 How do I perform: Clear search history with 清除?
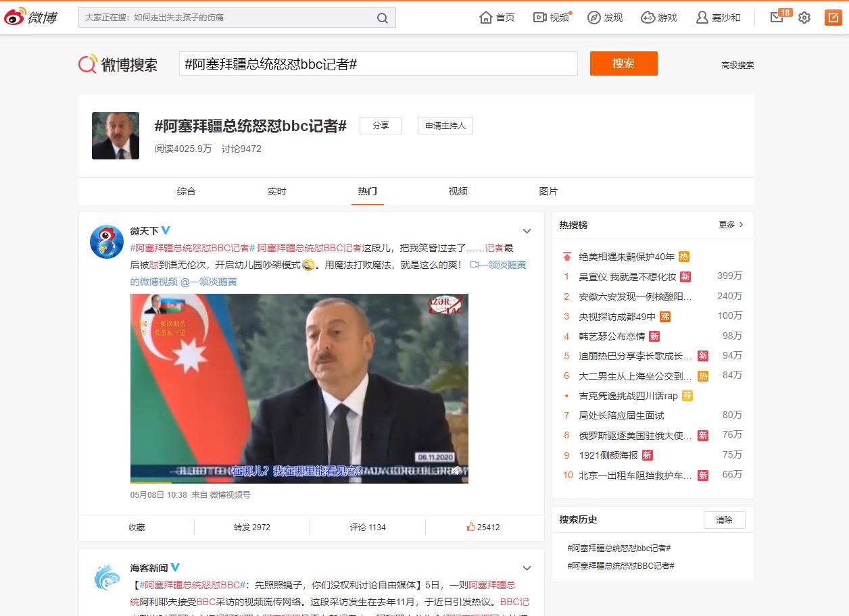[x=725, y=520]
